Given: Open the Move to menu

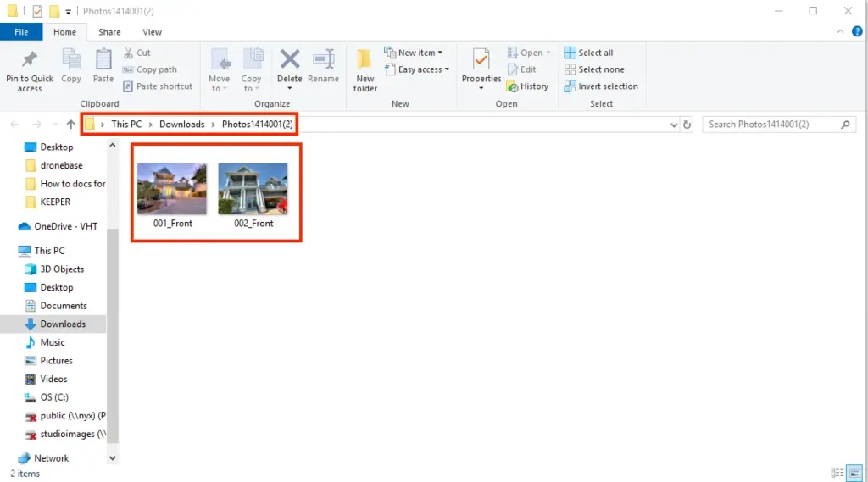Looking at the screenshot, I should click(220, 69).
